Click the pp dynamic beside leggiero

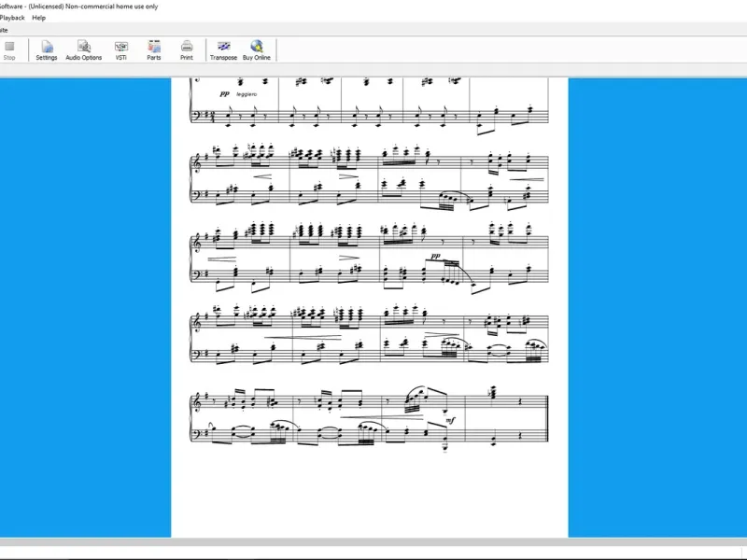(225, 94)
